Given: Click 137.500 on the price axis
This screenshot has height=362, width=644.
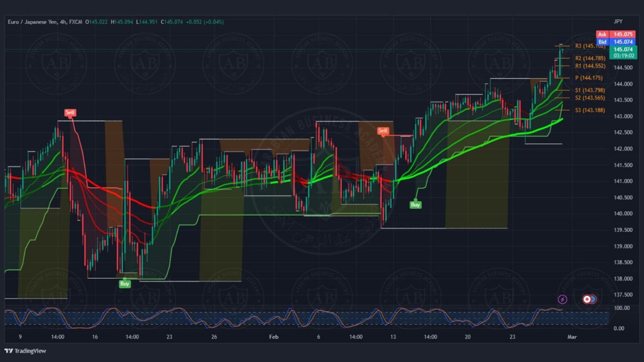Looking at the screenshot, I should pos(623,295).
